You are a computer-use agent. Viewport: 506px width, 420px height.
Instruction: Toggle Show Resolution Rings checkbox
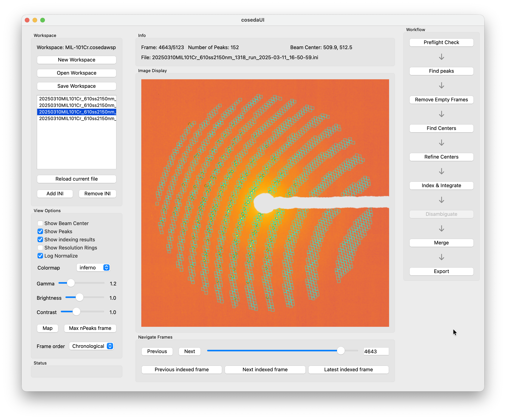tap(40, 248)
